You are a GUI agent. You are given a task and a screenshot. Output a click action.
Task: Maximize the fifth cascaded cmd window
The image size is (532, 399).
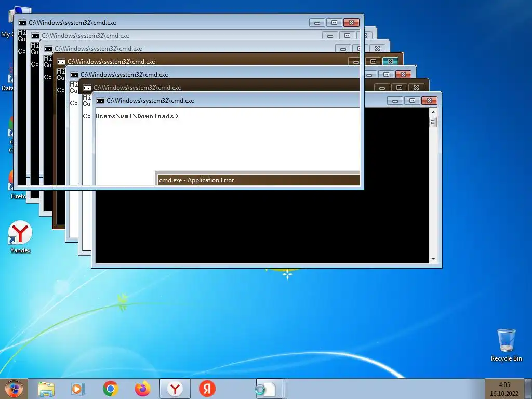386,74
